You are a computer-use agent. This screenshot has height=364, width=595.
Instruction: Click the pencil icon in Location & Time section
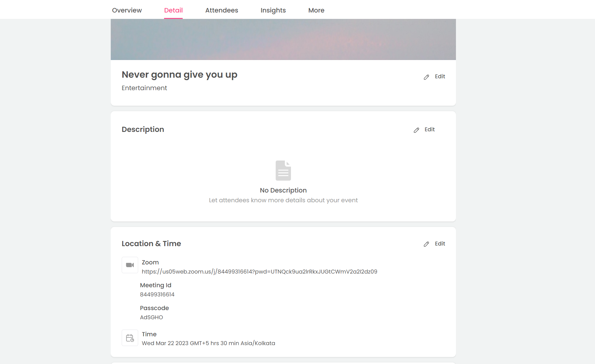426,244
